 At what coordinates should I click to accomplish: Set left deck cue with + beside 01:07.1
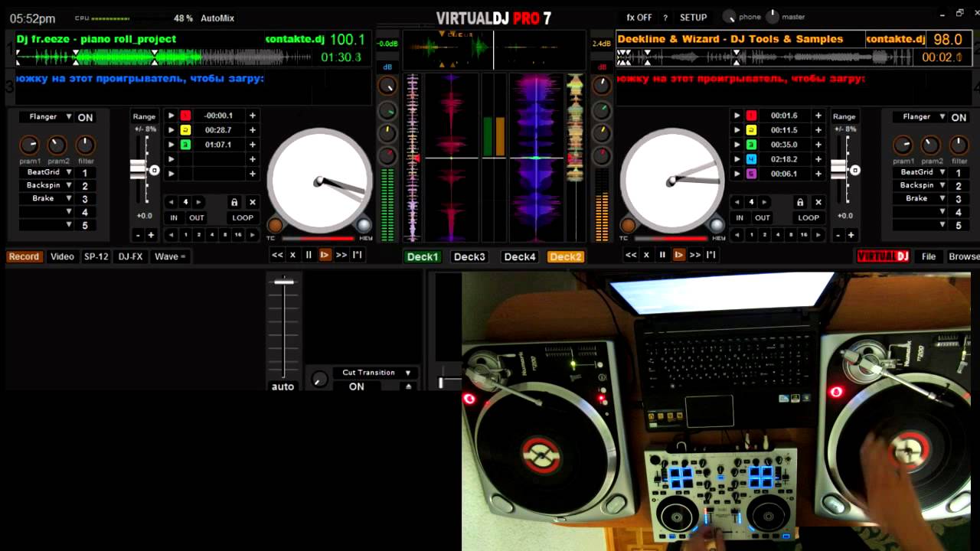pos(252,145)
